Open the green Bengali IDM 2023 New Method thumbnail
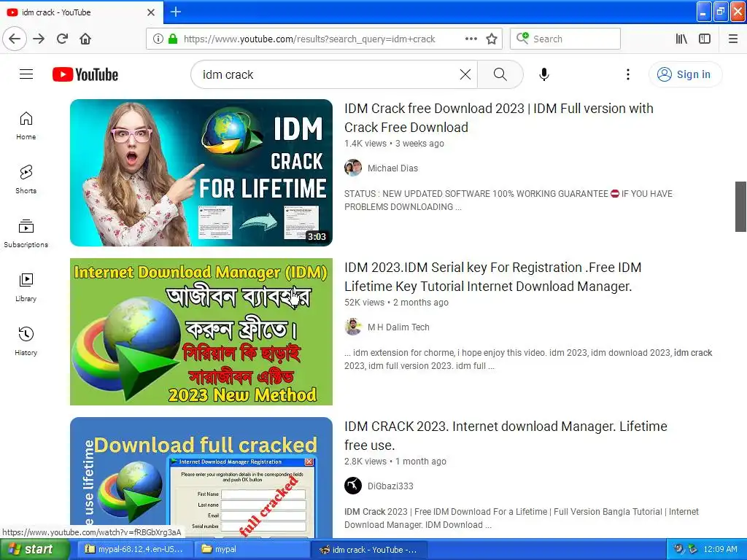Image resolution: width=747 pixels, height=560 pixels. [x=201, y=332]
